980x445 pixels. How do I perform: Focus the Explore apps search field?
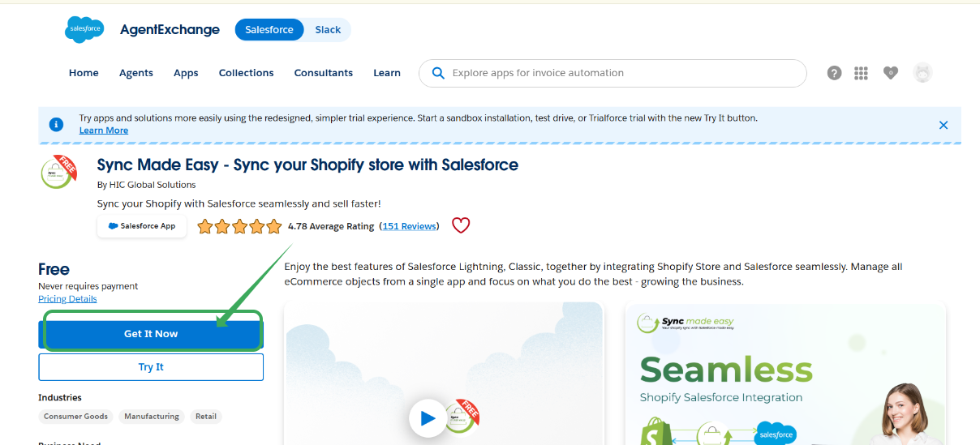(612, 73)
